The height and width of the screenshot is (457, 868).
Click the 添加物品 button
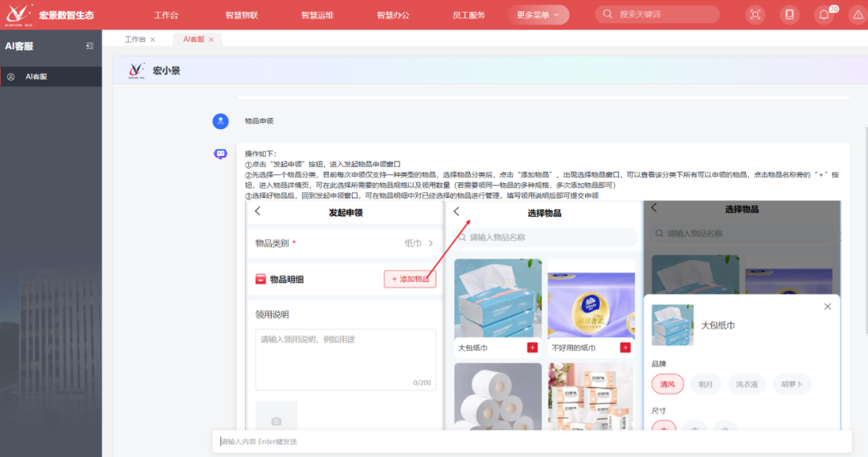click(x=410, y=280)
